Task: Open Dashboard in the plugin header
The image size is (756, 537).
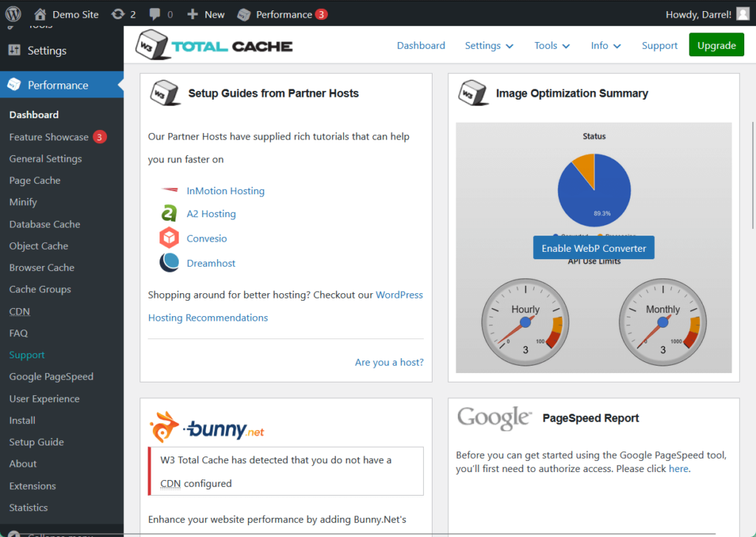Action: pyautogui.click(x=421, y=45)
